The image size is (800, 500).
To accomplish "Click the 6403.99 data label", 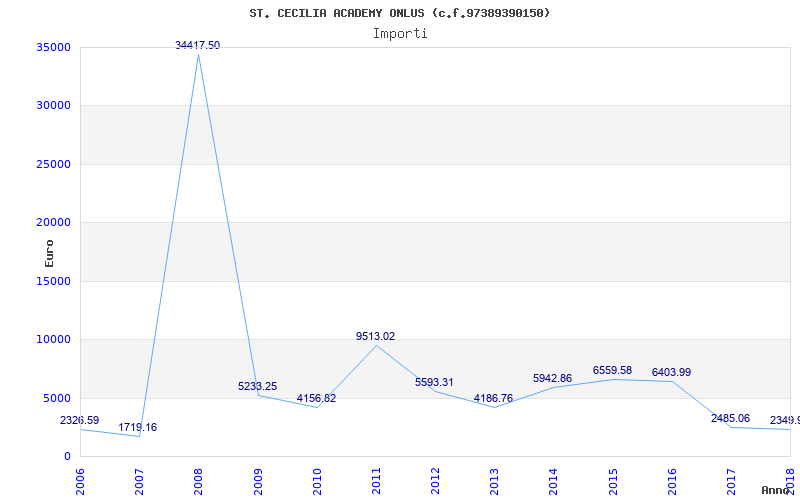I will 671,372.
